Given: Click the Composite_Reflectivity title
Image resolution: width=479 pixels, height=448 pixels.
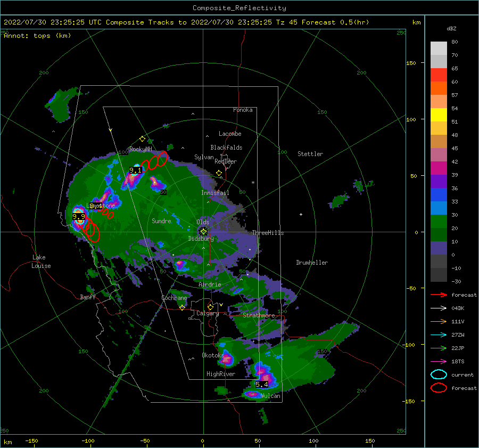Looking at the screenshot, I should pyautogui.click(x=240, y=8).
